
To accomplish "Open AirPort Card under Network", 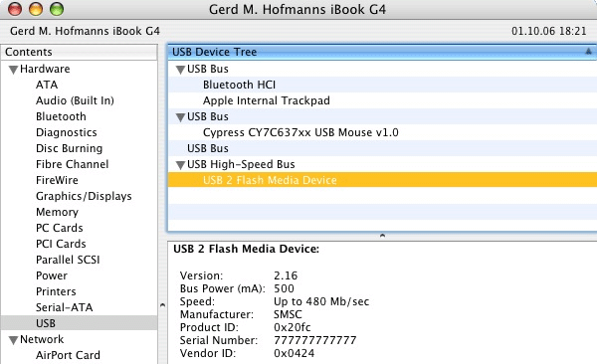I will coord(68,355).
